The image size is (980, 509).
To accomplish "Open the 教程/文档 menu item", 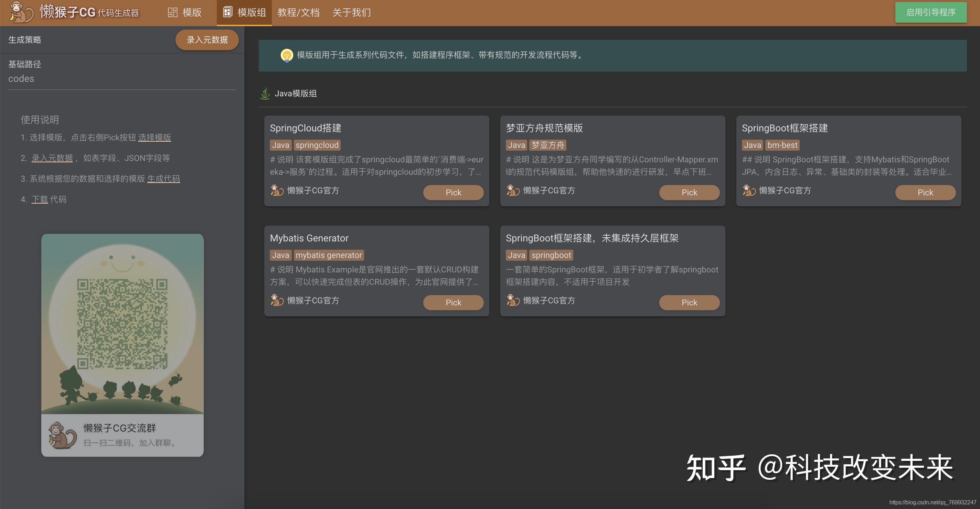I will pyautogui.click(x=298, y=12).
